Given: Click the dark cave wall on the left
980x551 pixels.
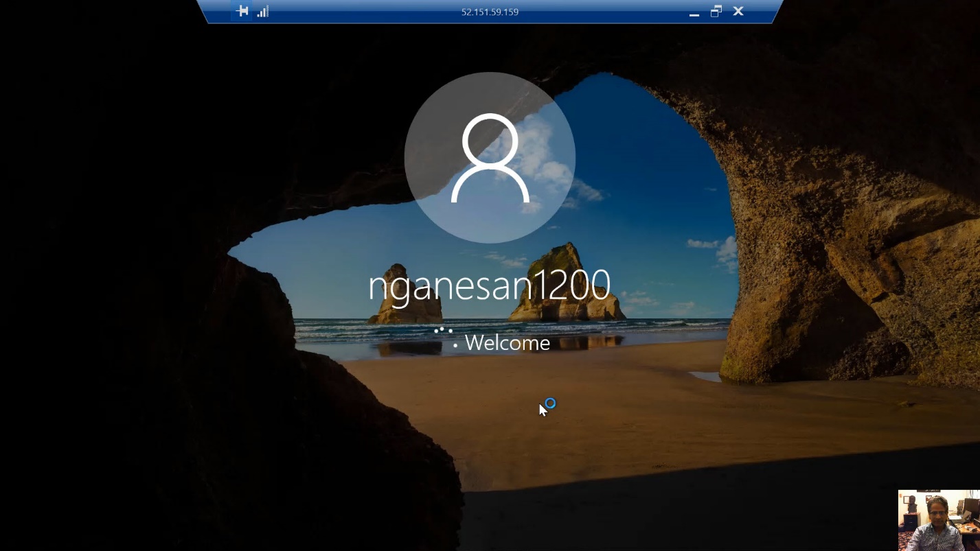Looking at the screenshot, I should coord(103,274).
